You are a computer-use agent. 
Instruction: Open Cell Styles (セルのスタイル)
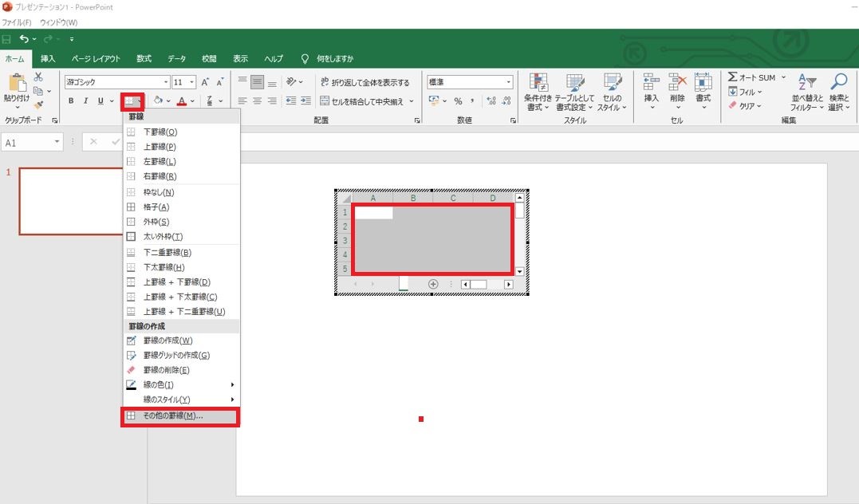(612, 92)
